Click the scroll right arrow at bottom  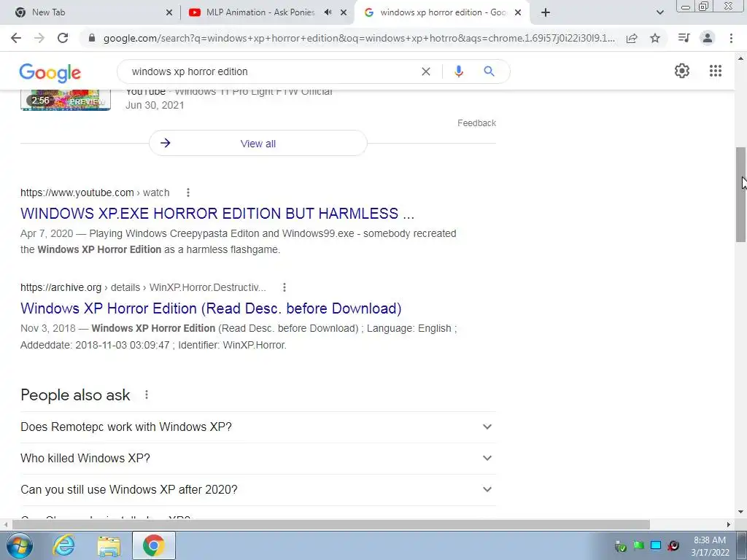729,524
